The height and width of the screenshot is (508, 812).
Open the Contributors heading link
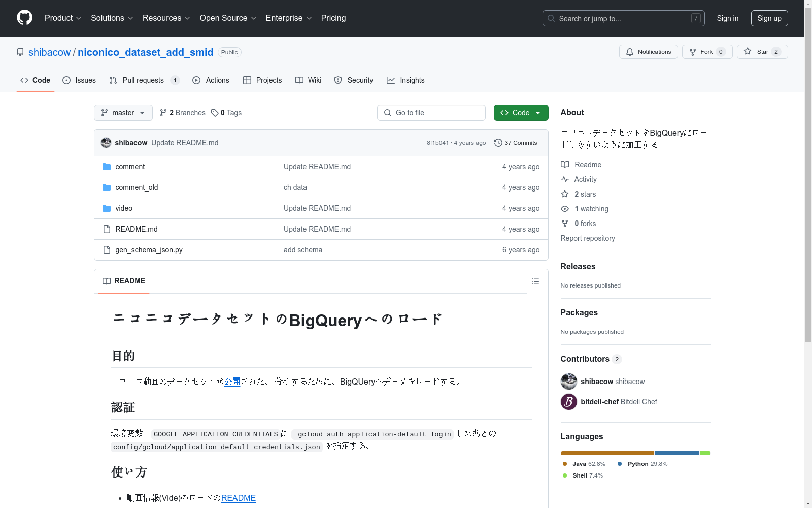pos(591,359)
